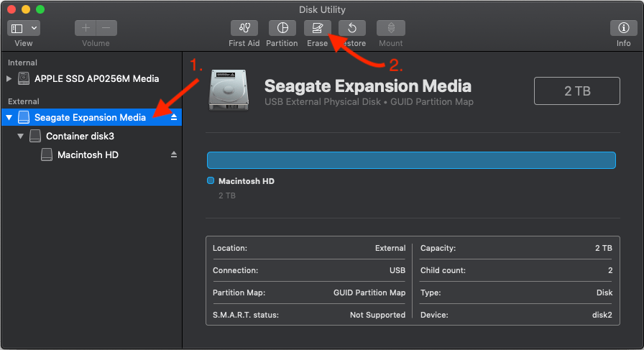
Task: Click the Capacity '2 TB' table value
Action: tap(604, 248)
